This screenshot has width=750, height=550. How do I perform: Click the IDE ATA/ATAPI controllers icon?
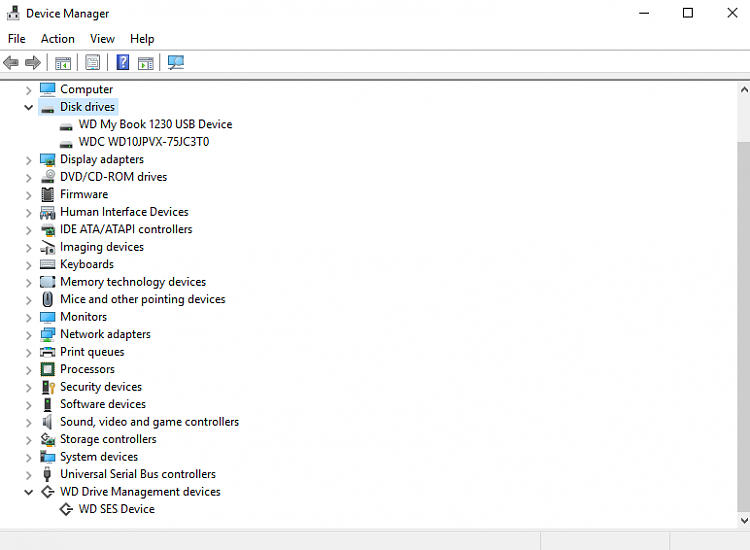click(x=47, y=230)
